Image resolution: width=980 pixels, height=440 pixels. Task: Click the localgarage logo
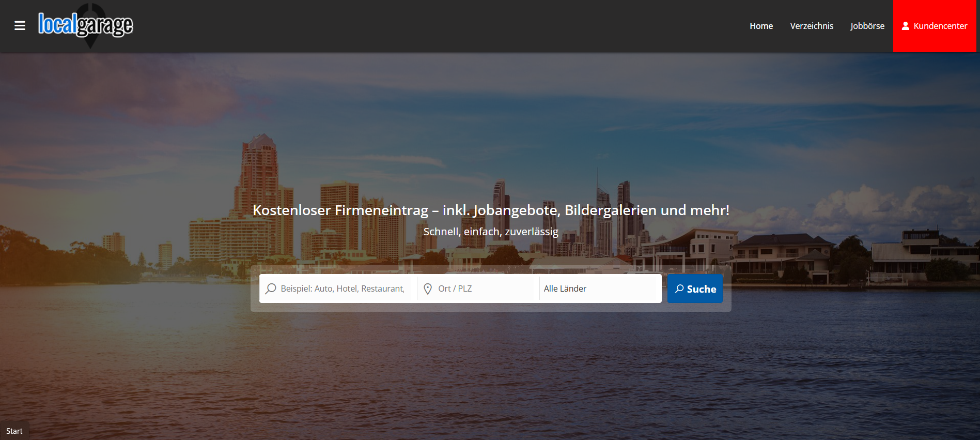[x=85, y=24]
